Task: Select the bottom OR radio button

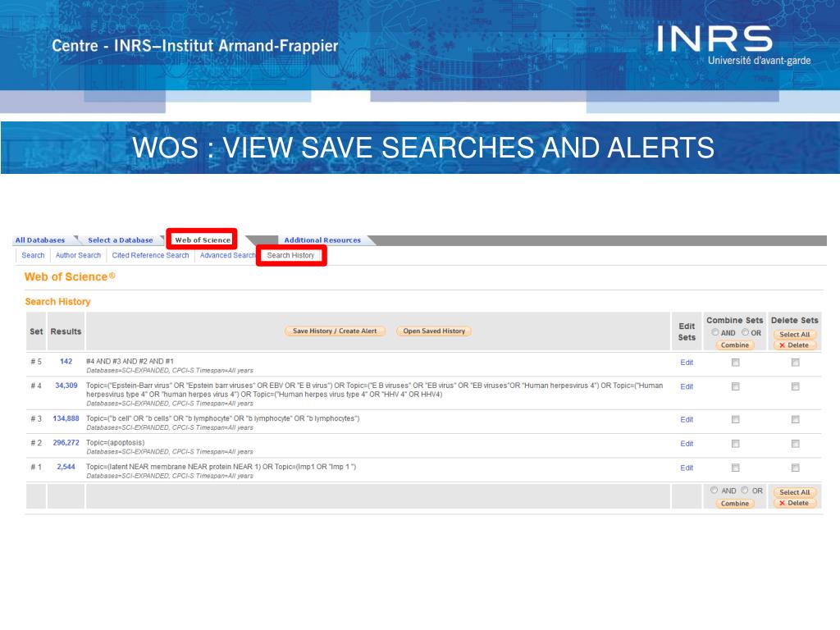Action: [745, 491]
